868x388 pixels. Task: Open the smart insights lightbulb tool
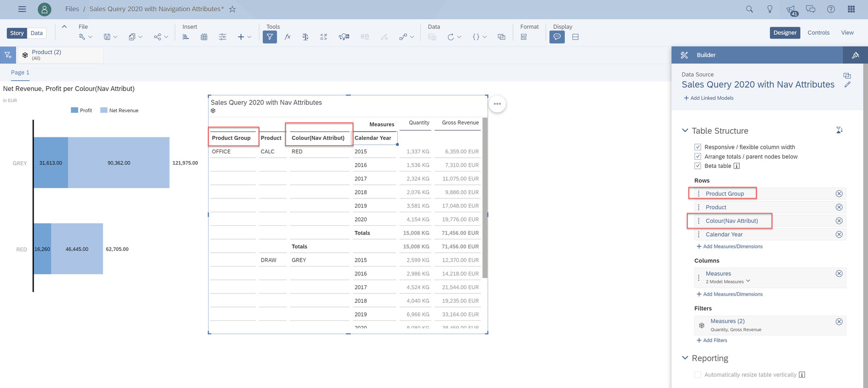point(344,37)
